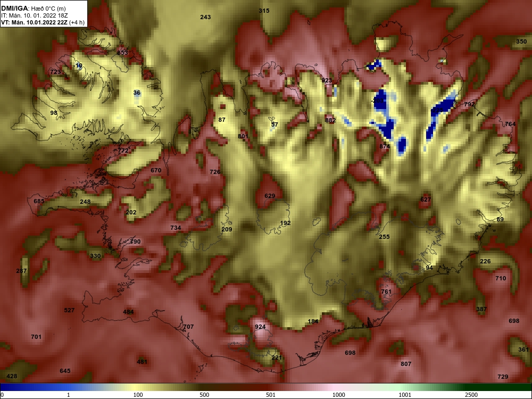Click the map value 243
Viewport: 532px width, 399px height.
click(205, 17)
